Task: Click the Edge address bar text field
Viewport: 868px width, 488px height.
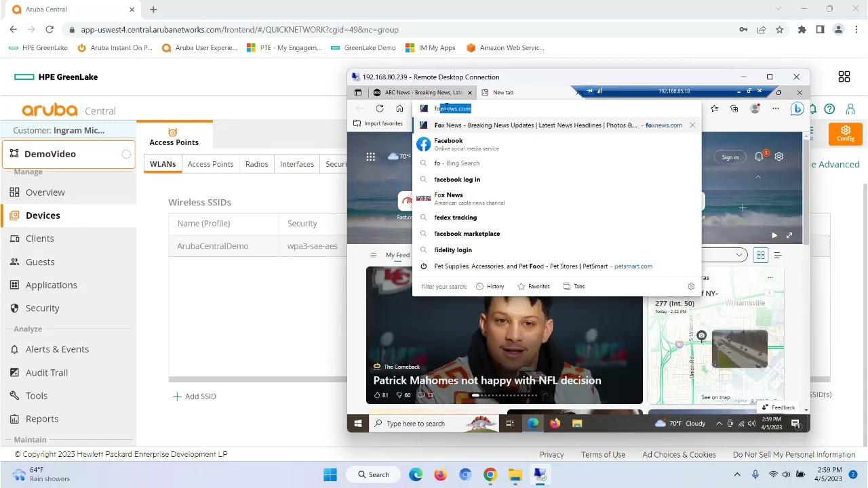Action: pos(557,108)
